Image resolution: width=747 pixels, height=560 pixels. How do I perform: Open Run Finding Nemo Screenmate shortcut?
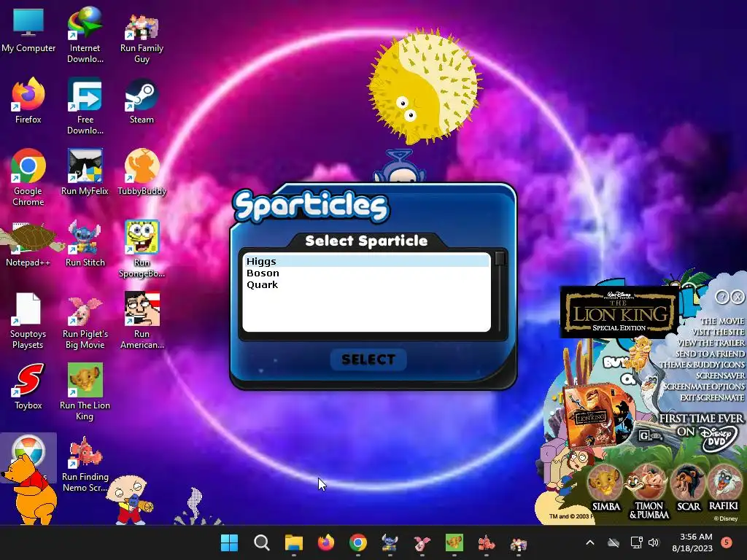point(85,463)
